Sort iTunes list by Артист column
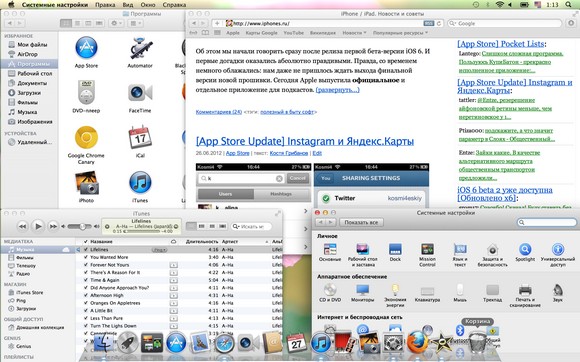 [244, 241]
